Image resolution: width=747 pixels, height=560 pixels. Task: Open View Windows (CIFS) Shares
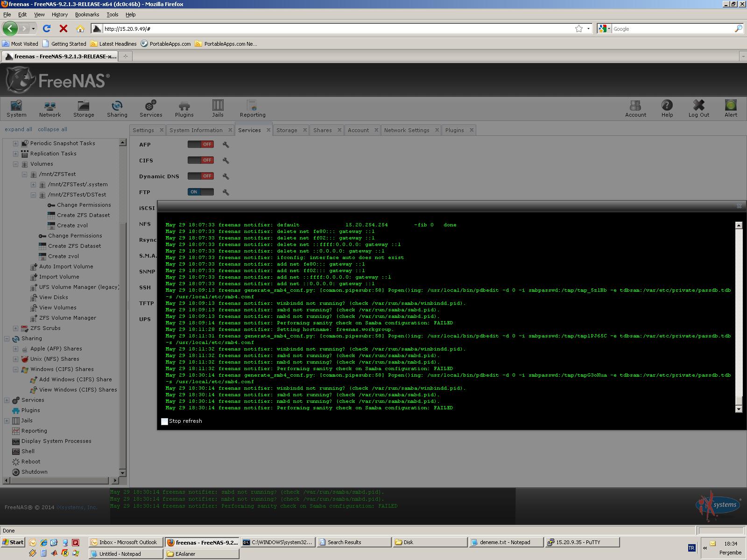[78, 390]
